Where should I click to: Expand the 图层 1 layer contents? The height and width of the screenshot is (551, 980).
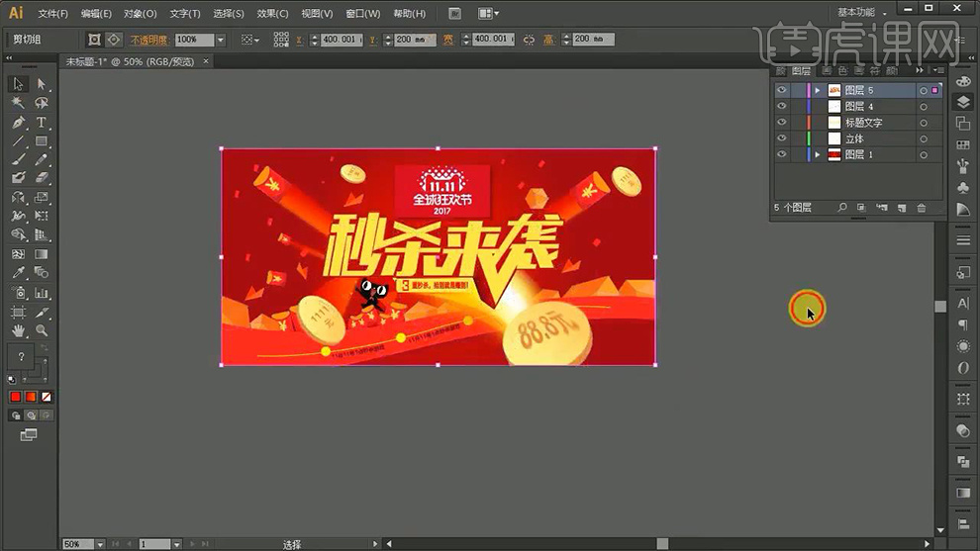817,154
